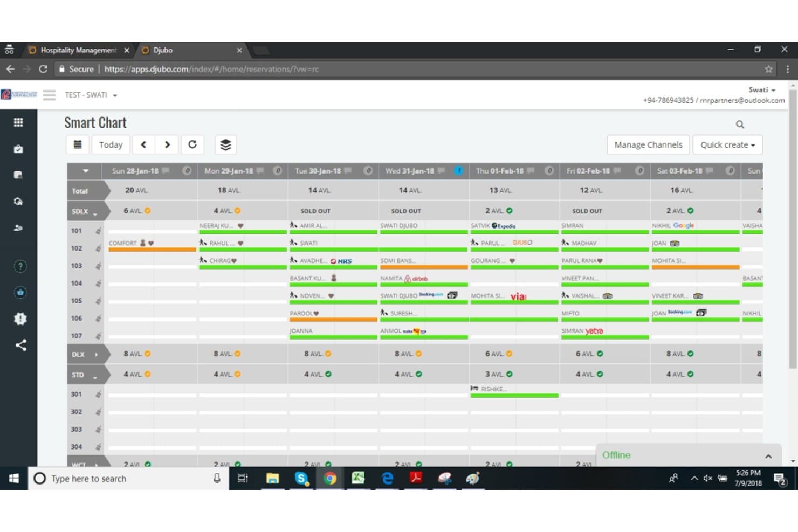Click the briefcase icon in the left sidebar
Screen dimensions: 798x532
tap(18, 149)
